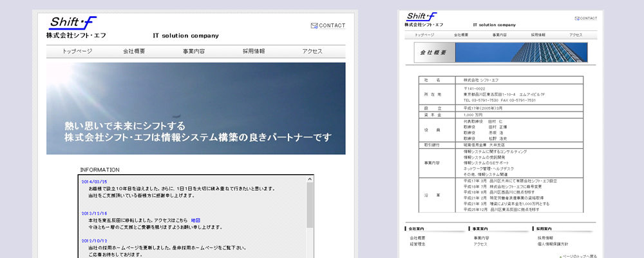Click the 平成25年12月 history entry
The height and width of the screenshot is (258, 644).
[x=501, y=210]
